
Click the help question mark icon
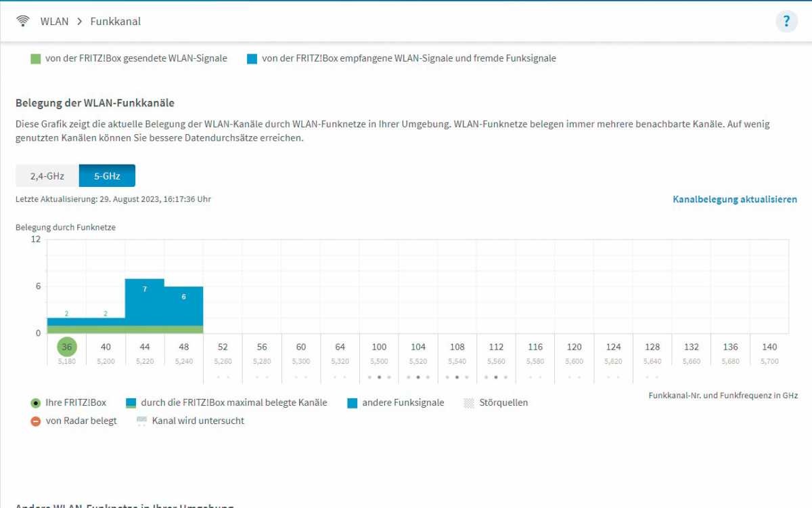[x=786, y=21]
